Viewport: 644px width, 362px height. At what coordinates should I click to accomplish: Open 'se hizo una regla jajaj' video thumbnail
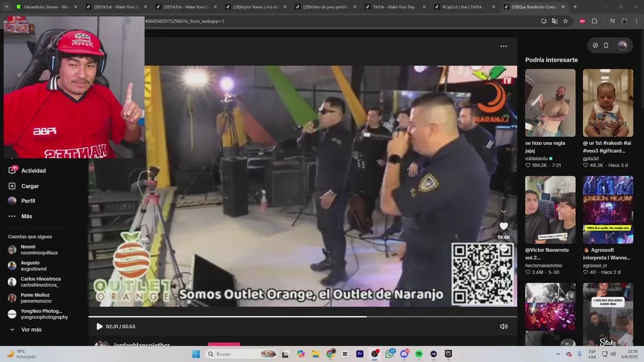click(550, 103)
